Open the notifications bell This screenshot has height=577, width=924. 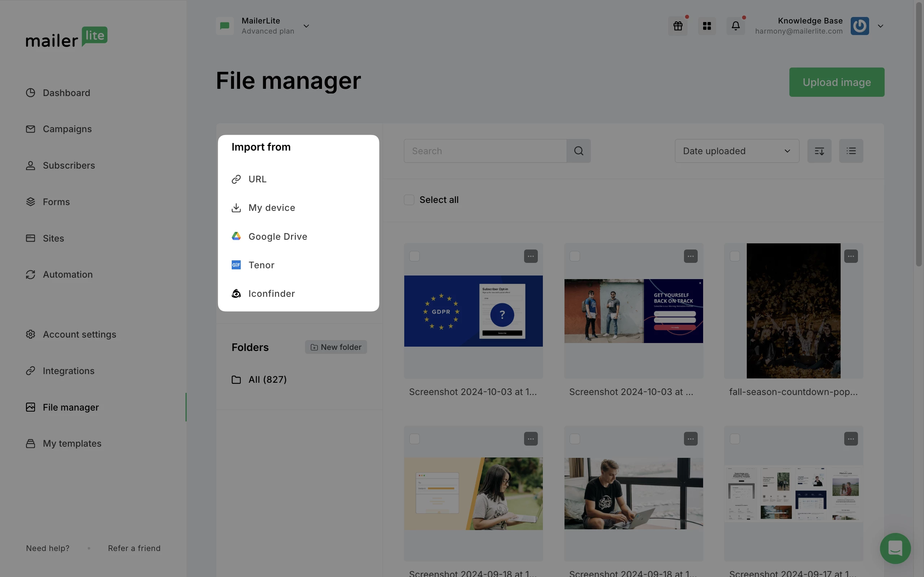(x=735, y=26)
